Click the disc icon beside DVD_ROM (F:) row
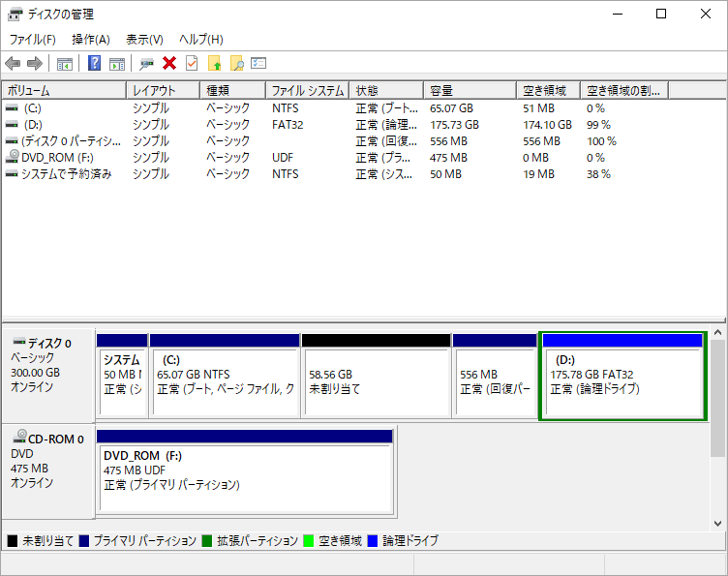 pos(12,157)
